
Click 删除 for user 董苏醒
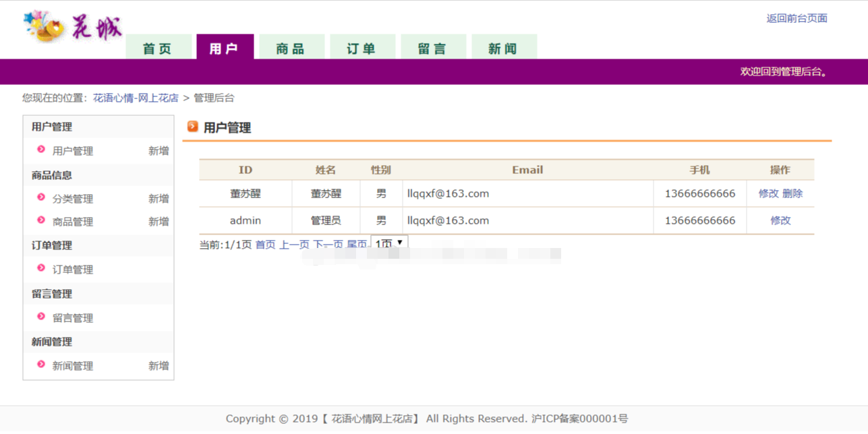click(x=792, y=193)
